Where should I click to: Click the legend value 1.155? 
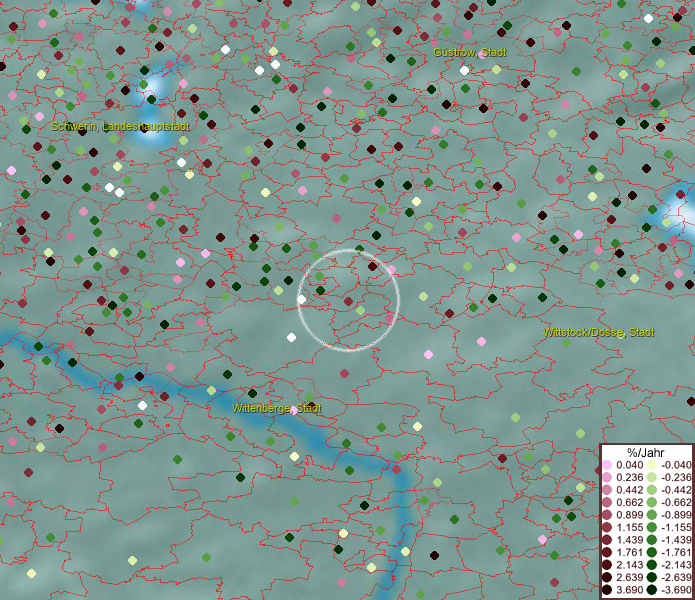pos(629,527)
